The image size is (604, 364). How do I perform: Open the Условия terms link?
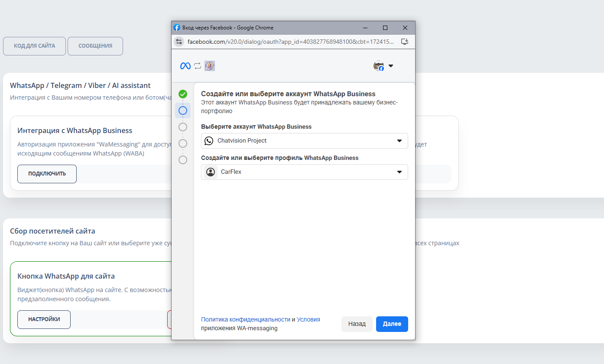tap(308, 319)
